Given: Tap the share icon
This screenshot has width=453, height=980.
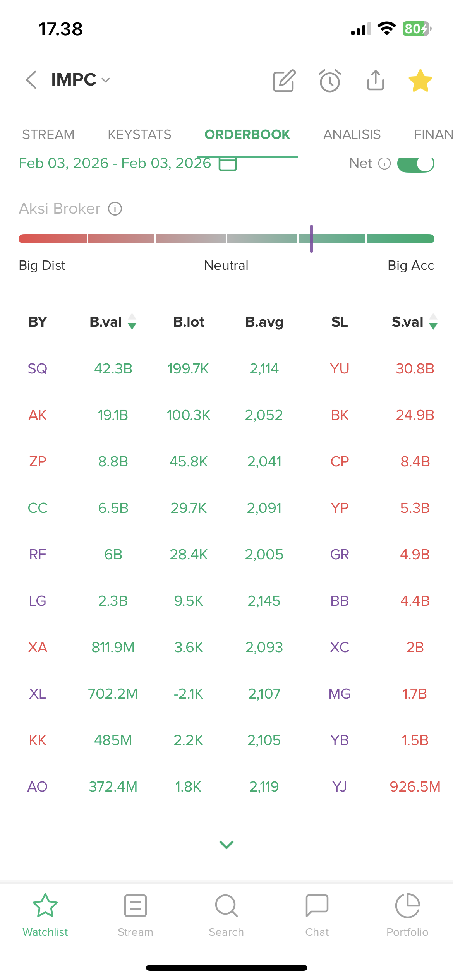Looking at the screenshot, I should click(x=376, y=81).
